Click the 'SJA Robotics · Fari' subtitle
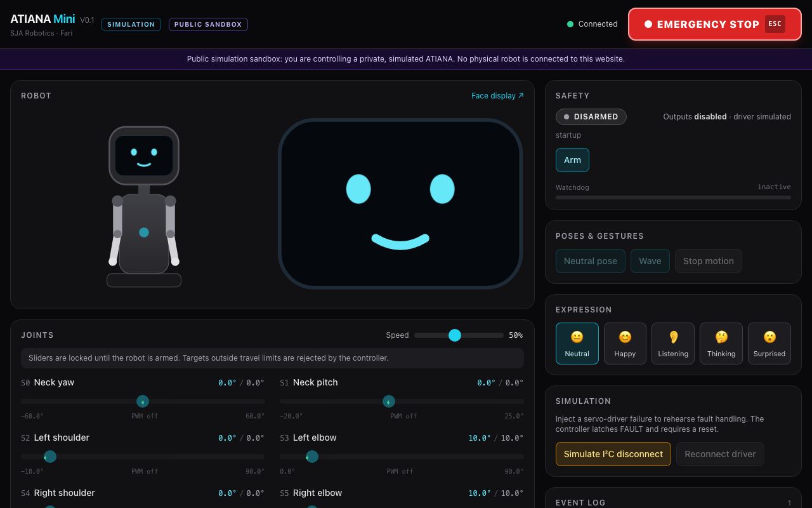 (41, 33)
